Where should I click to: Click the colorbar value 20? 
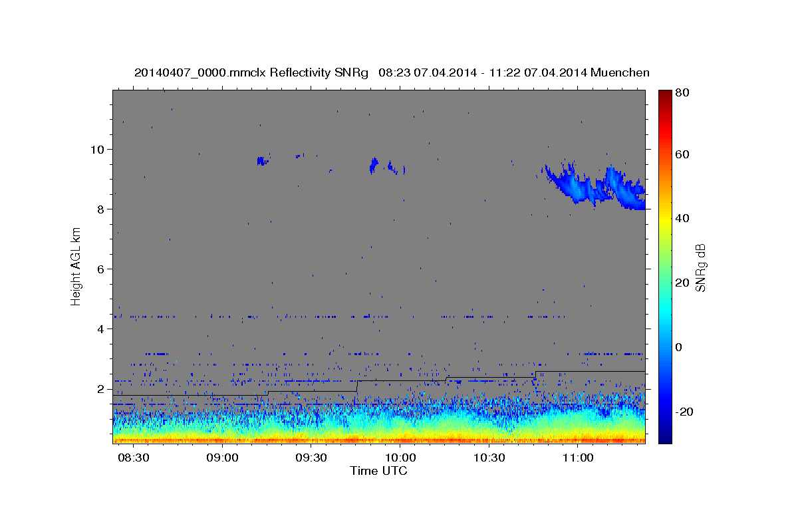tap(684, 283)
